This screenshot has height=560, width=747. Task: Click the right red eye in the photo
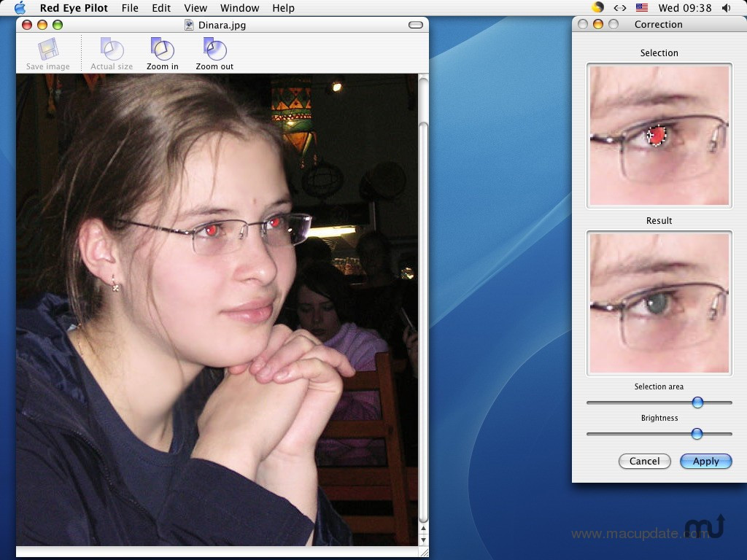(x=274, y=222)
